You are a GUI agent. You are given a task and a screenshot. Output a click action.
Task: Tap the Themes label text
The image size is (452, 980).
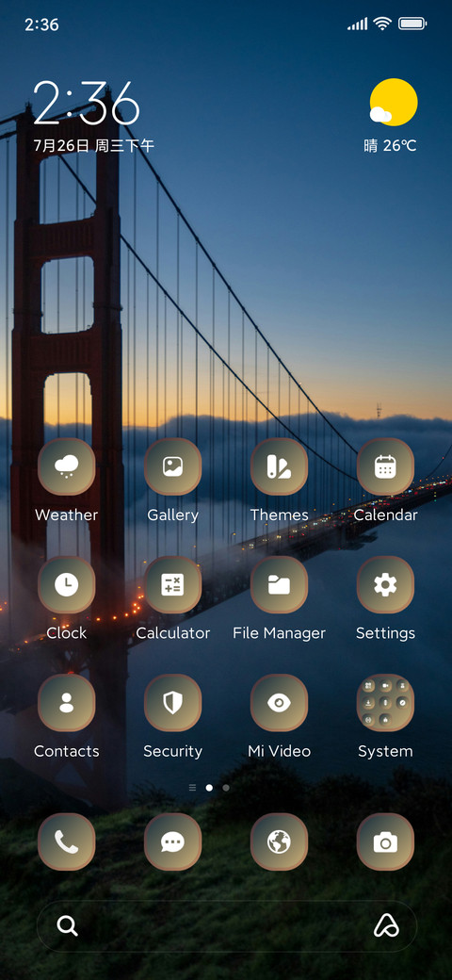point(279,515)
